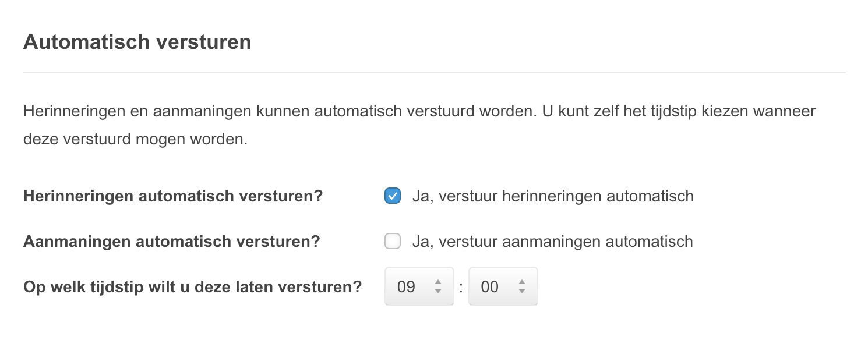Click the label Herinneringen automatisch versturen?
The image size is (868, 340).
[171, 196]
